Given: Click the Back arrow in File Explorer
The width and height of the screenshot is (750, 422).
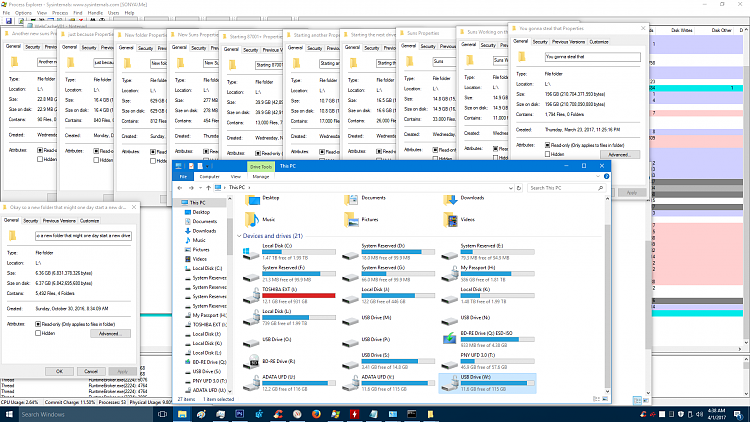Looking at the screenshot, I should [x=180, y=188].
